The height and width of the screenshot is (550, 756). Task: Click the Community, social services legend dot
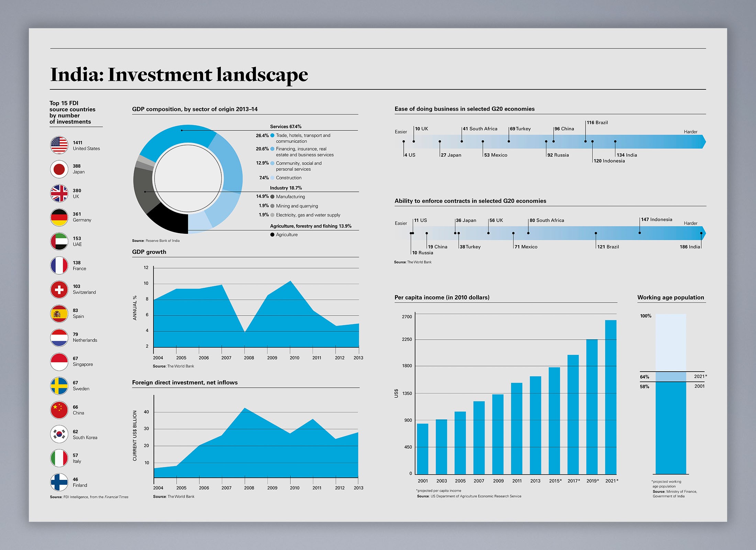272,163
